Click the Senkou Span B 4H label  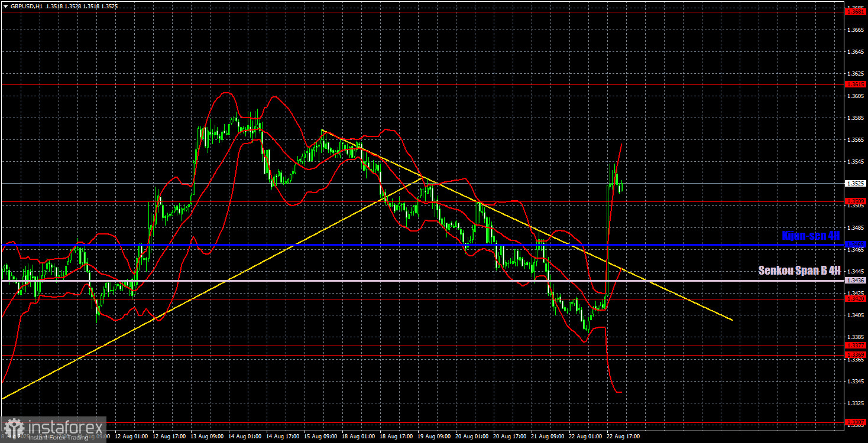(799, 271)
